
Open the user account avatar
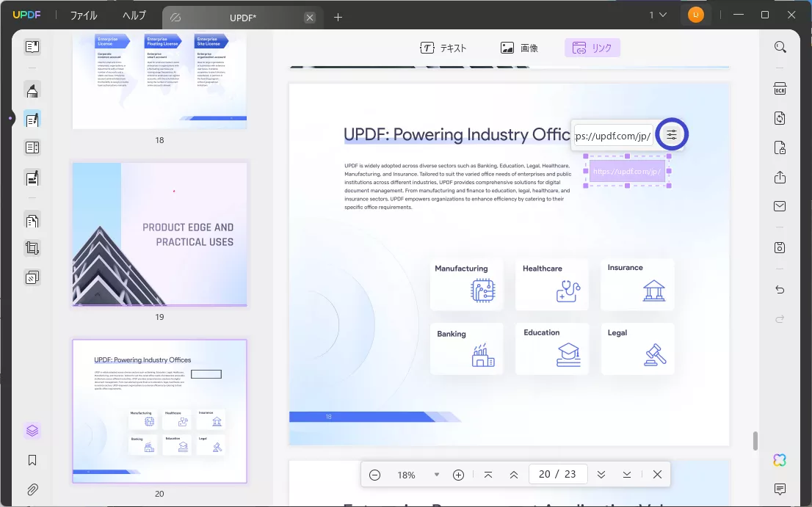point(695,15)
